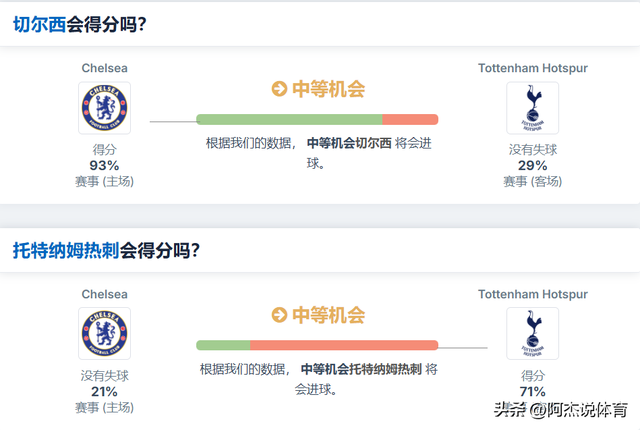Click the 21% clean sheet stat for Chelsea

point(104,391)
